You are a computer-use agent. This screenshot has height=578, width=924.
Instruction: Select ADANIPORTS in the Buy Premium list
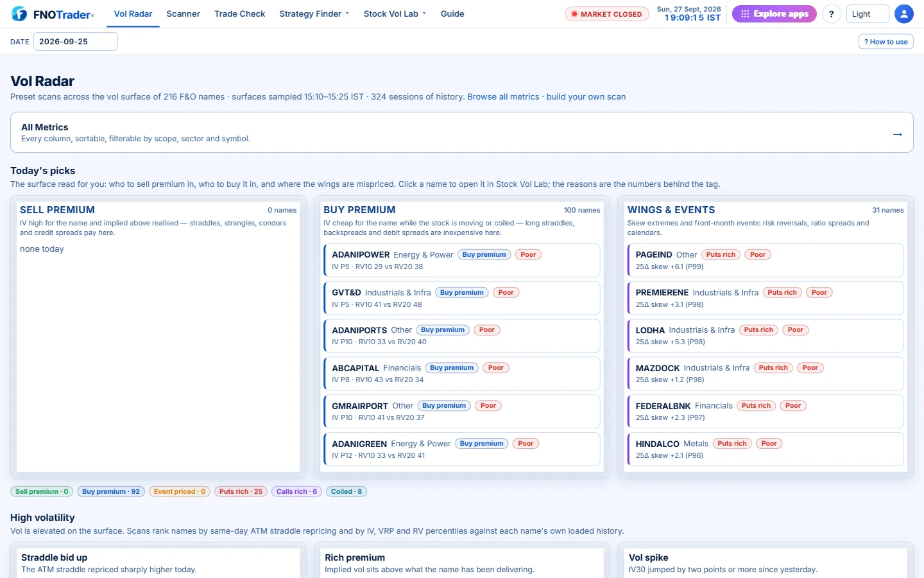(462, 336)
